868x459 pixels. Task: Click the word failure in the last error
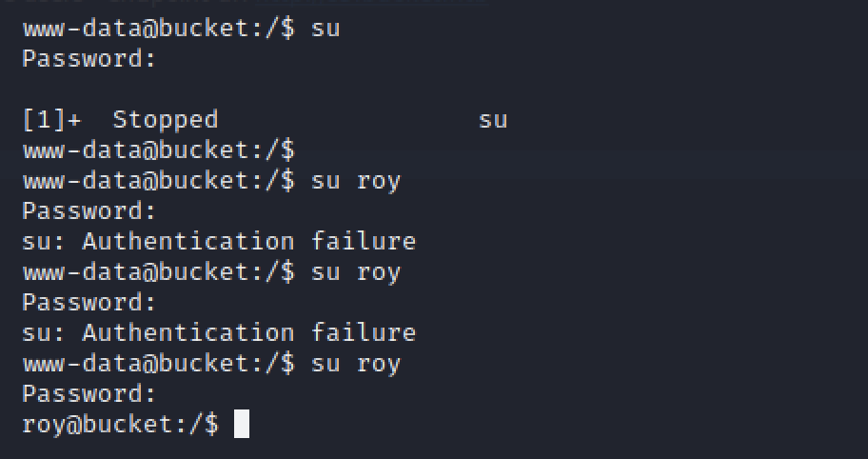click(x=364, y=333)
